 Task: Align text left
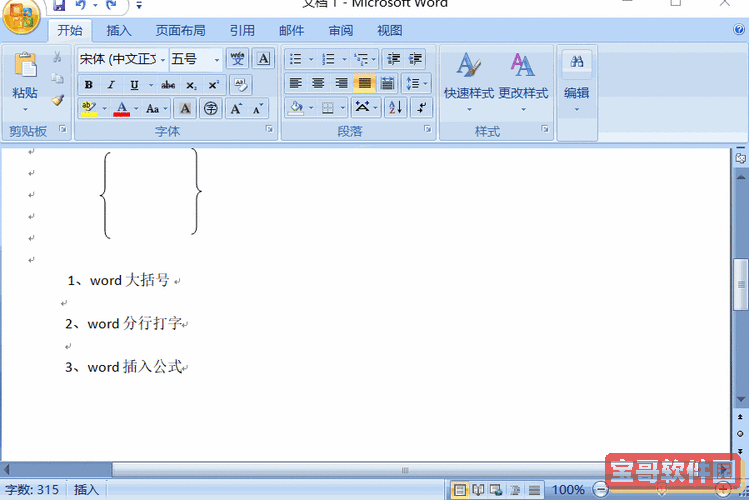tap(296, 84)
